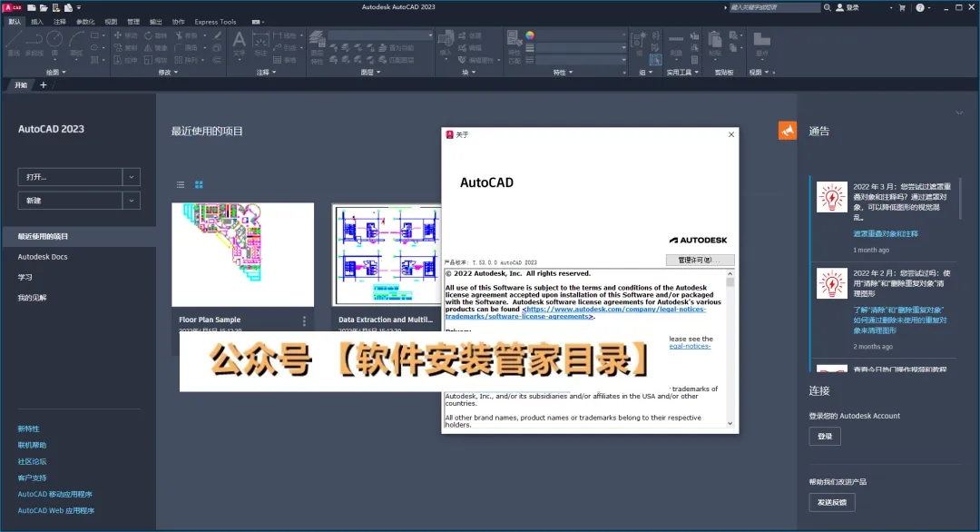This screenshot has width=980, height=532.
Task: Select the Line tool in ribbon
Action: click(x=14, y=44)
